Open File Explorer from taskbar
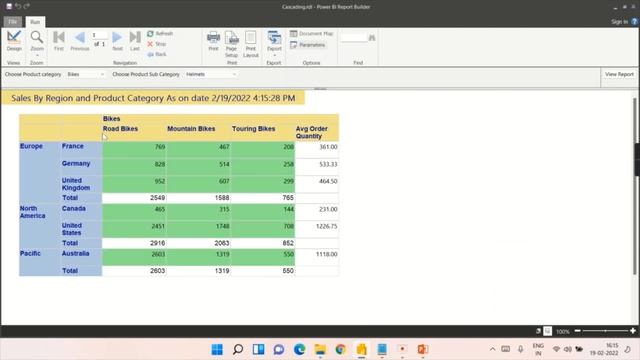Image resolution: width=640 pixels, height=360 pixels. click(320, 349)
